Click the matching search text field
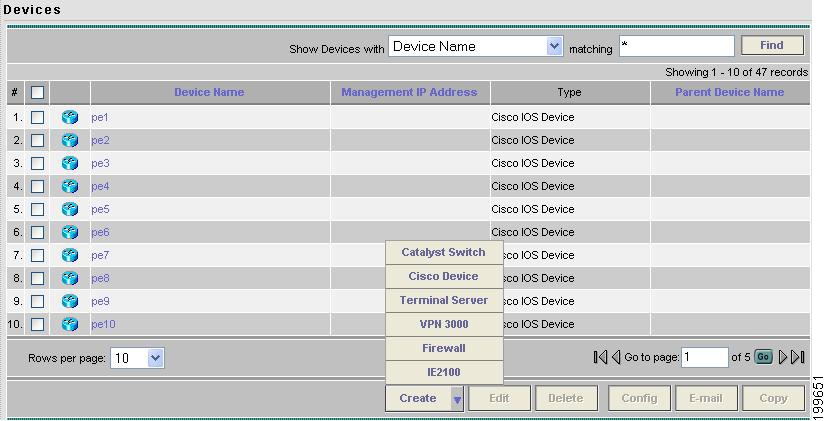Screen dimensions: 828x421 (x=676, y=46)
